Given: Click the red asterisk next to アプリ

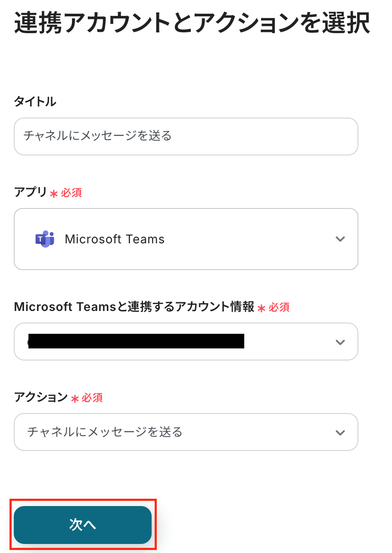Looking at the screenshot, I should click(x=54, y=194).
